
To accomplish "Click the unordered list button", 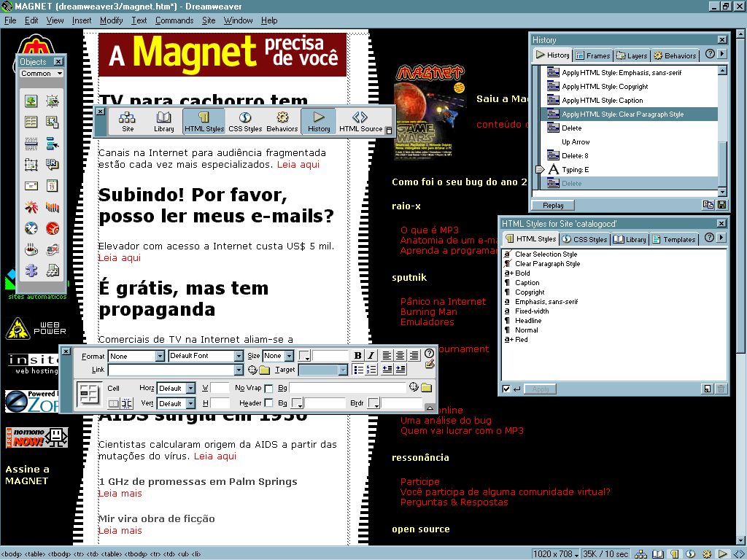I will click(358, 370).
